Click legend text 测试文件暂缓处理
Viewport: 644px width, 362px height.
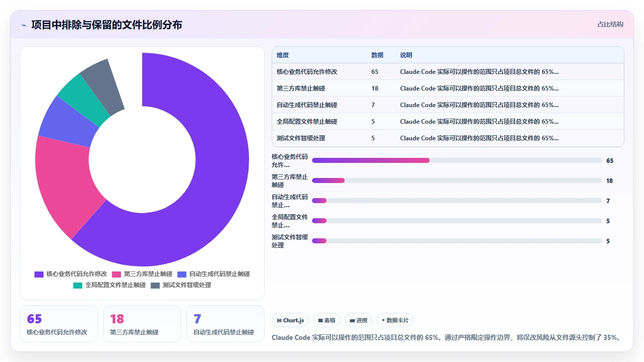tap(187, 285)
